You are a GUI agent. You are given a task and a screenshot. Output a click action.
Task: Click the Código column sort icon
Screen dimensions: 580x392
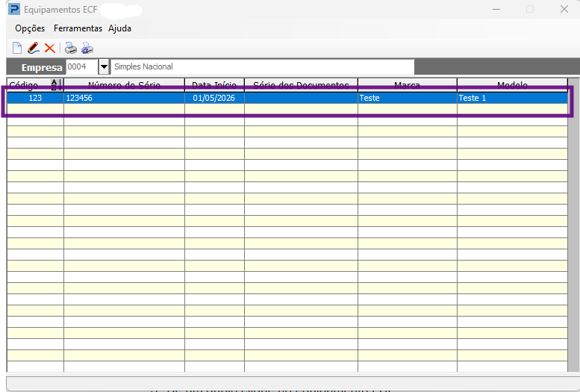[54, 85]
